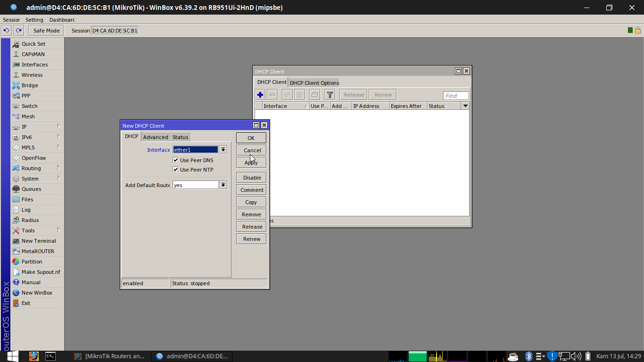Click the Interface value field showing ether1

tap(196, 150)
